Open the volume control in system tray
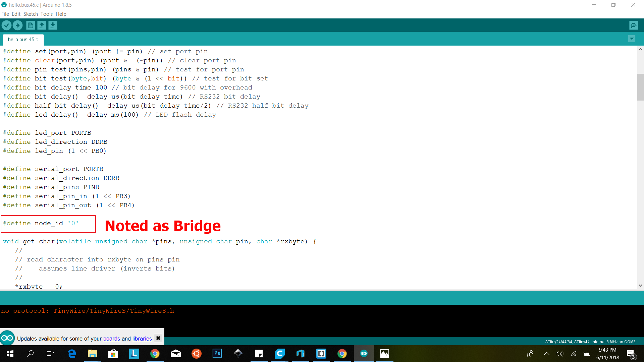The width and height of the screenshot is (644, 362). (559, 354)
